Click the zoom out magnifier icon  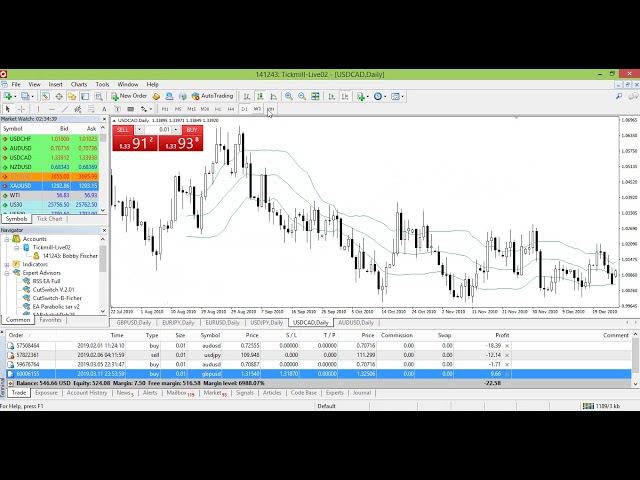click(302, 96)
